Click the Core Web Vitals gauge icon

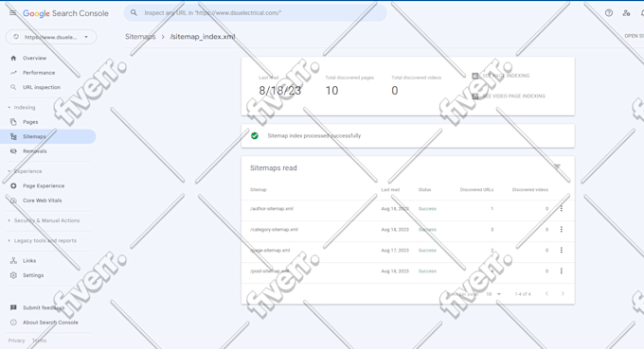[x=13, y=201]
